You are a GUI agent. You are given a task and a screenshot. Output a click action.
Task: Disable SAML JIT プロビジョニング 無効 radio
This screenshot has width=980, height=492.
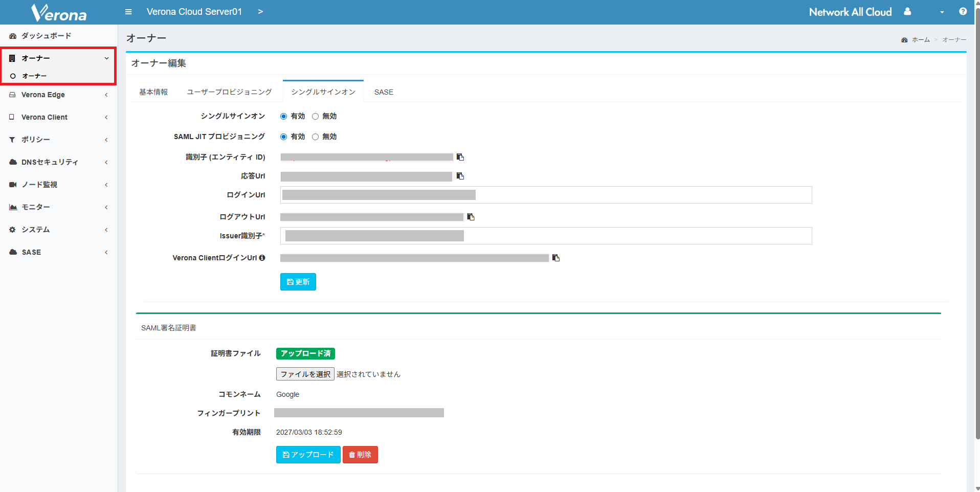(x=315, y=137)
